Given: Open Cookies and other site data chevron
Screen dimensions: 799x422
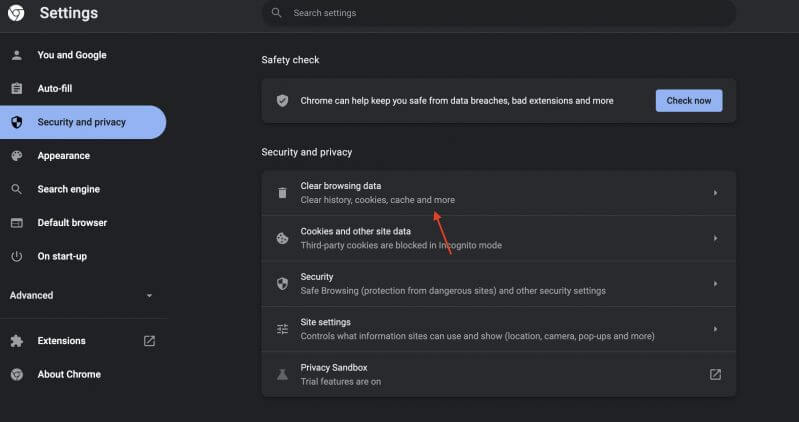Looking at the screenshot, I should coord(715,238).
